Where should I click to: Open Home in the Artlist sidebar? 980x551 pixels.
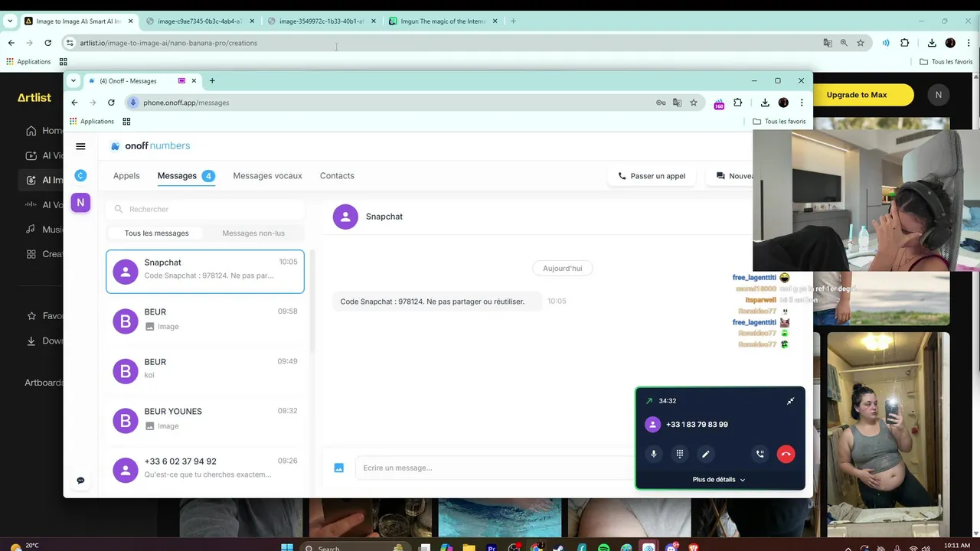coord(44,131)
